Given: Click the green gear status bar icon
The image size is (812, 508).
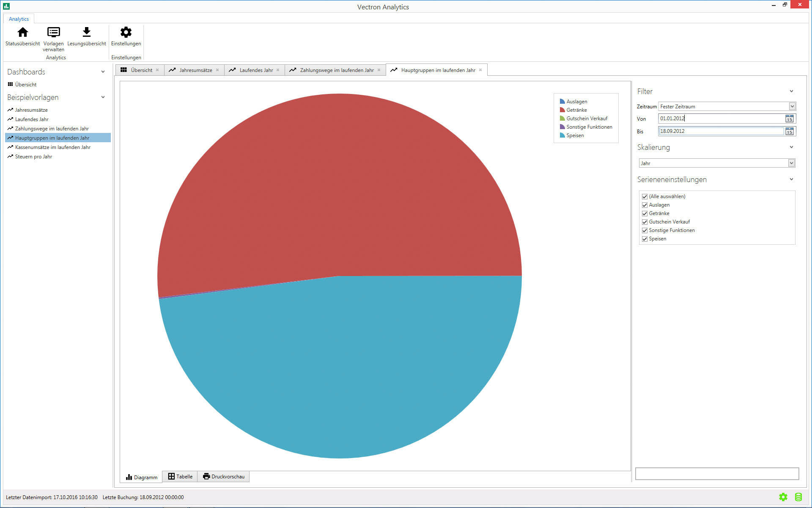Looking at the screenshot, I should point(783,497).
